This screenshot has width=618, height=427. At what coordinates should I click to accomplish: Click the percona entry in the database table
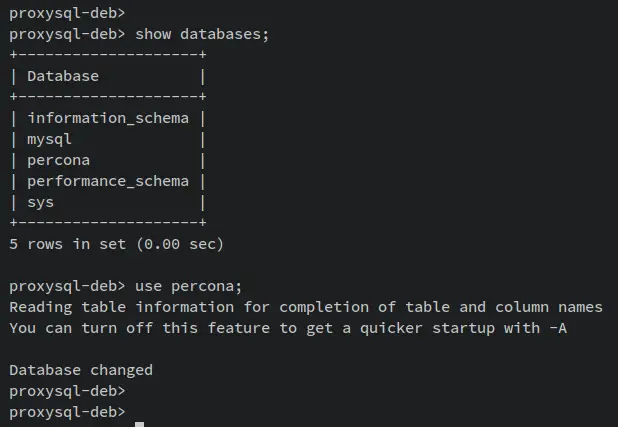(59, 160)
